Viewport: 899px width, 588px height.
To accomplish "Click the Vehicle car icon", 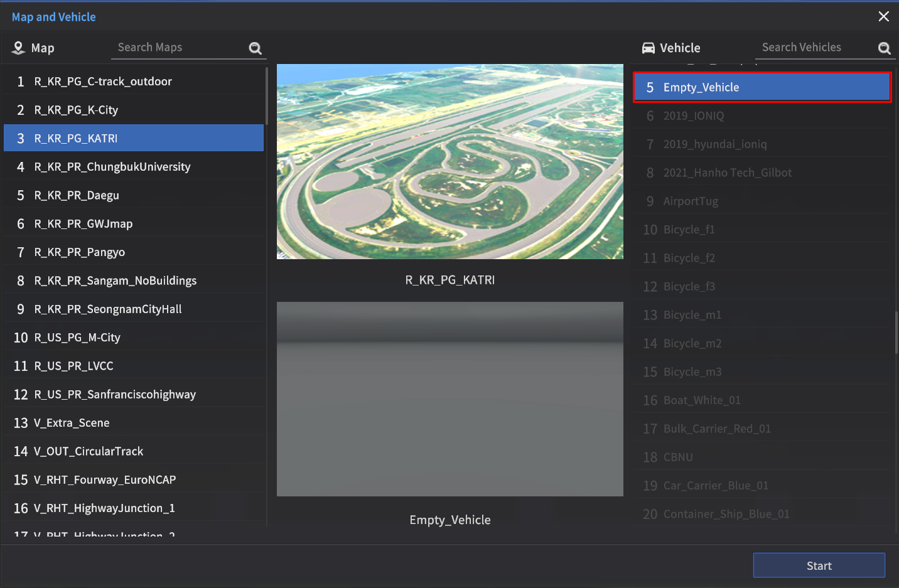I will click(x=648, y=48).
